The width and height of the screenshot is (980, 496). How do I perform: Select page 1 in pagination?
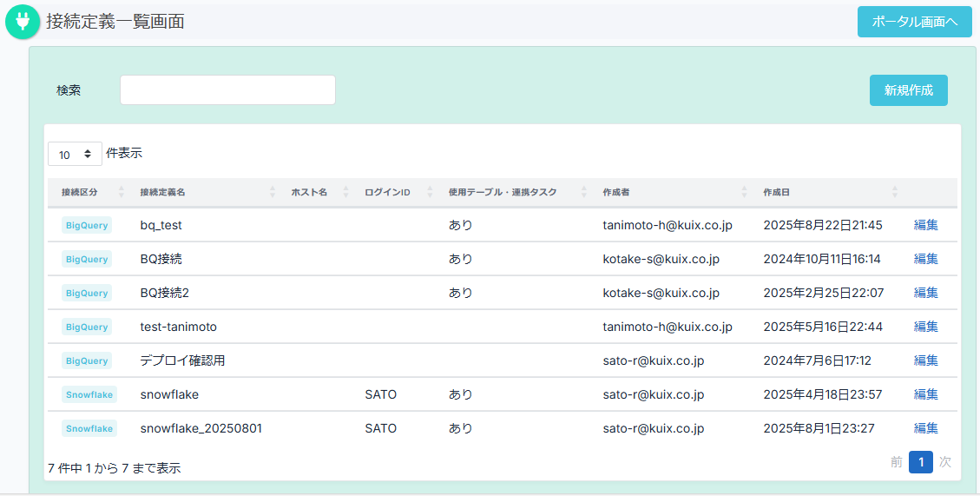tap(920, 462)
